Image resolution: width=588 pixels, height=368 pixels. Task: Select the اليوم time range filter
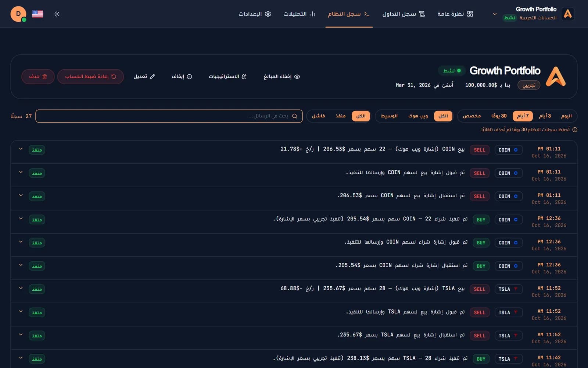click(x=566, y=116)
